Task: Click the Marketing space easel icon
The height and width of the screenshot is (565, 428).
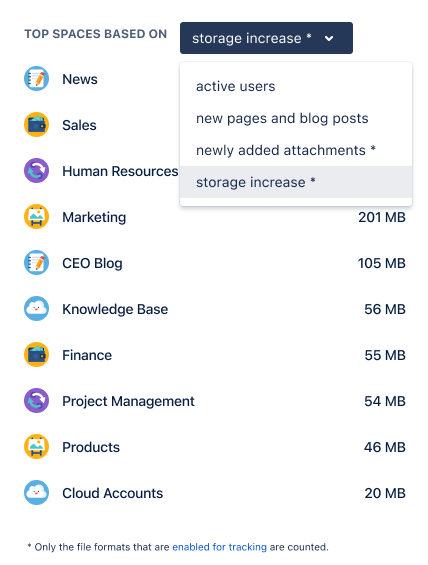Action: point(36,217)
